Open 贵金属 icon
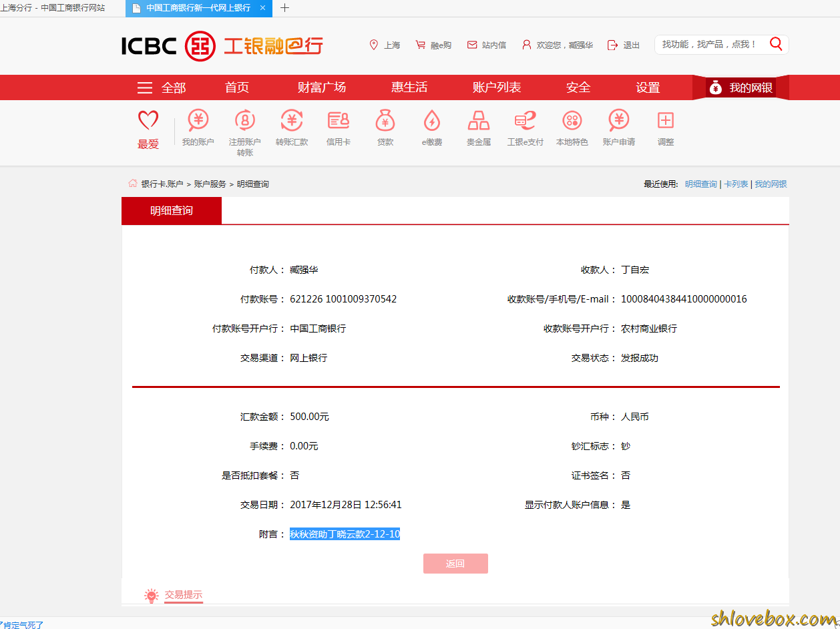Screen dimensions: 840x629 click(479, 120)
